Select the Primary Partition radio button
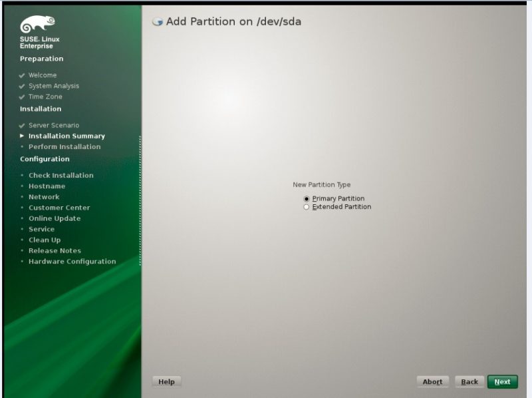Viewport: 532px width, 398px height. 307,199
